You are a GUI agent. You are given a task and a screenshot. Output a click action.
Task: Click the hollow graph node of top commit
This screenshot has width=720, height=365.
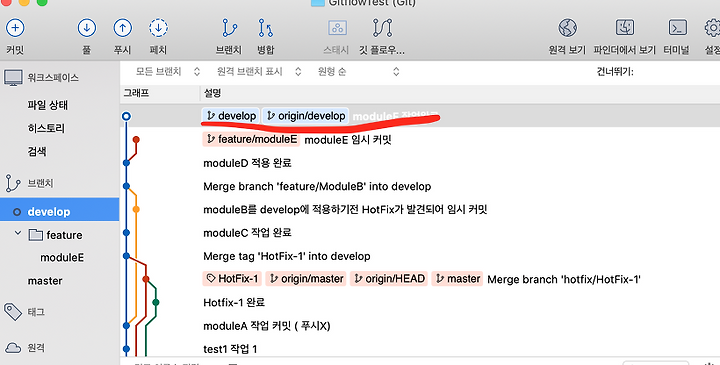point(126,116)
